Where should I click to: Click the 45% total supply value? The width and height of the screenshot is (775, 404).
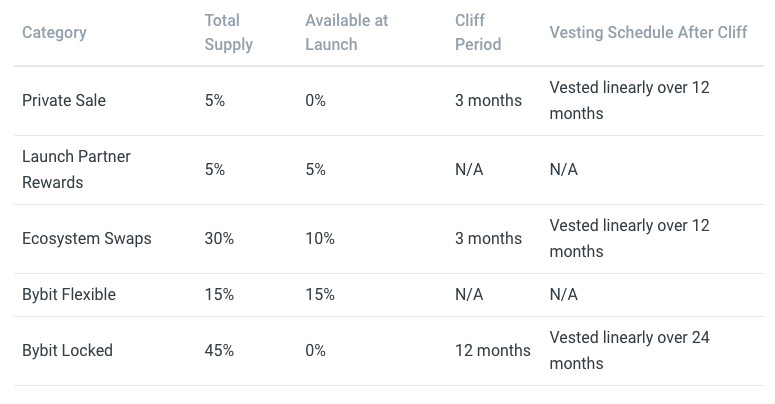[219, 351]
